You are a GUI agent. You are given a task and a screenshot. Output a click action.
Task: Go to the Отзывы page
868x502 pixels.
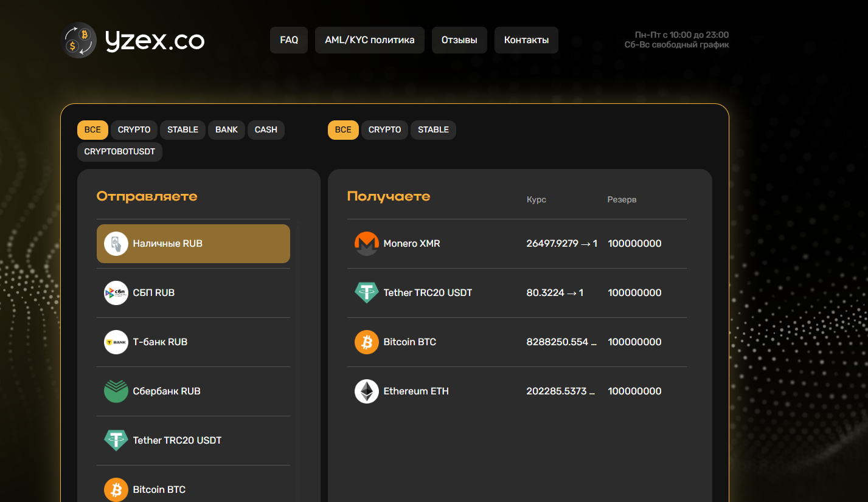click(x=459, y=40)
